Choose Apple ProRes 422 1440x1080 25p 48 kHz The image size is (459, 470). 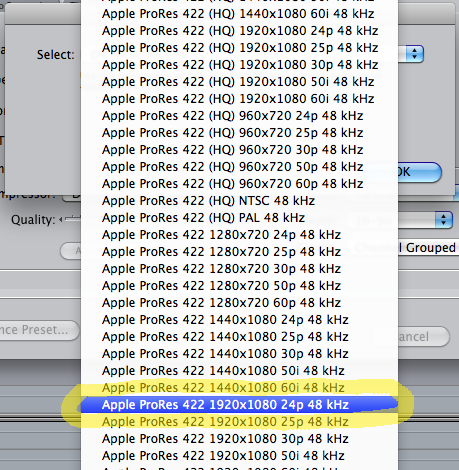click(239, 337)
